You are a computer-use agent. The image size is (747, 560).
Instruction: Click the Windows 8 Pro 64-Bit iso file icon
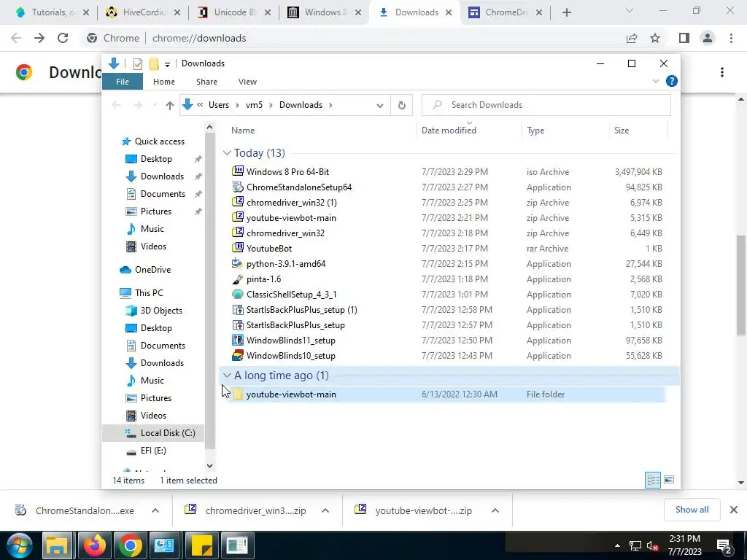[237, 171]
